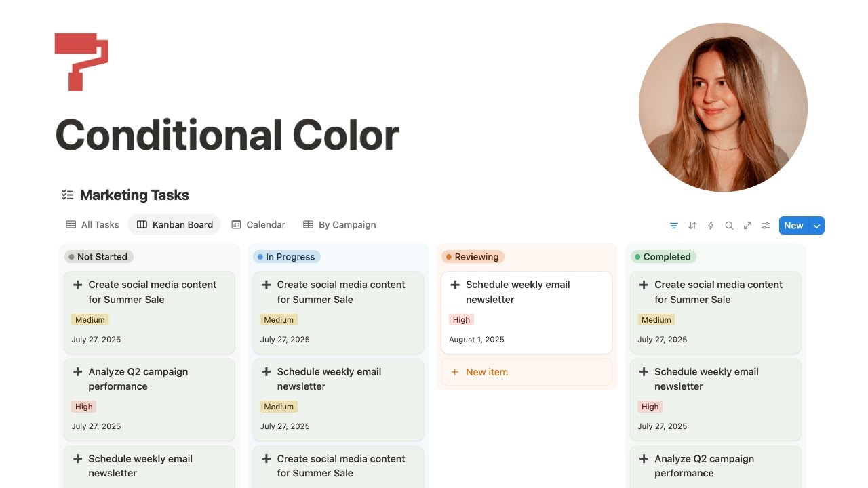868x488 pixels.
Task: Click plus icon on first In Progress Summer Sale card
Action: (x=267, y=285)
